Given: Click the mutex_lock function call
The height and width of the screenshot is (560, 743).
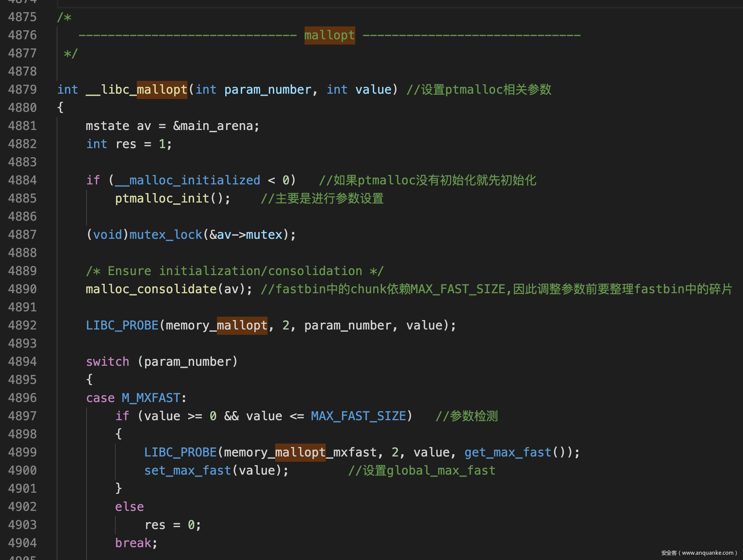Looking at the screenshot, I should pos(166,235).
